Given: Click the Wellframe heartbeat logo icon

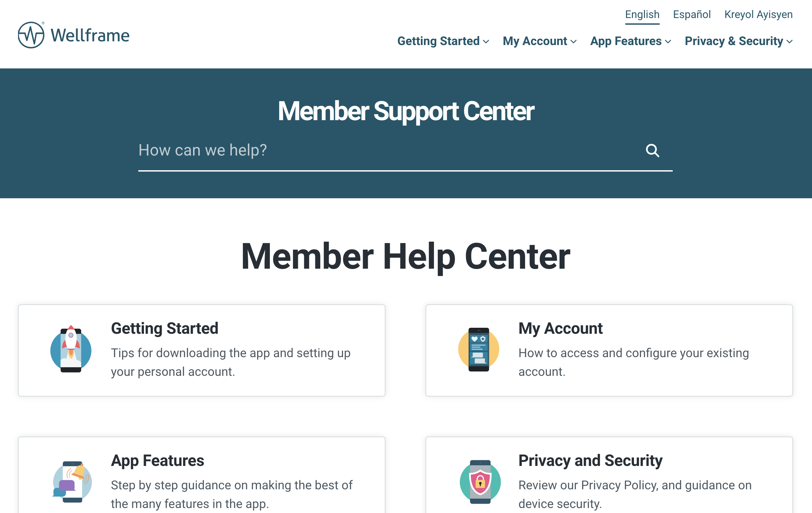Looking at the screenshot, I should click(31, 35).
